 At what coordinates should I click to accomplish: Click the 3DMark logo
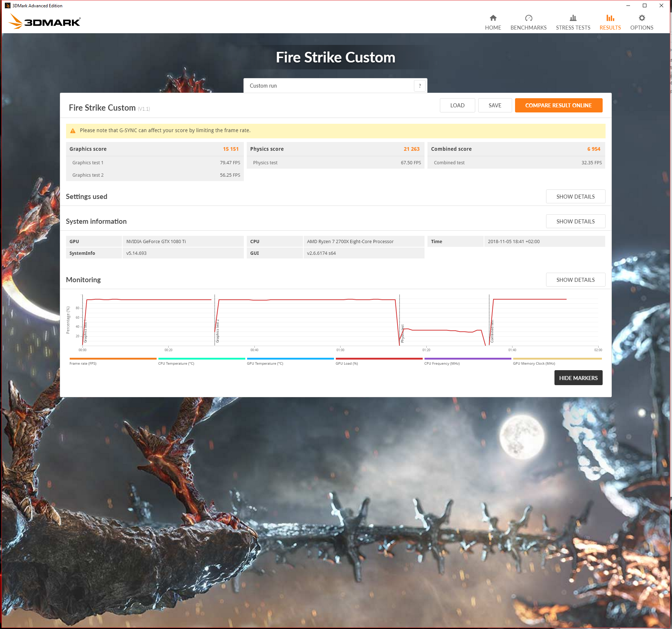point(45,21)
